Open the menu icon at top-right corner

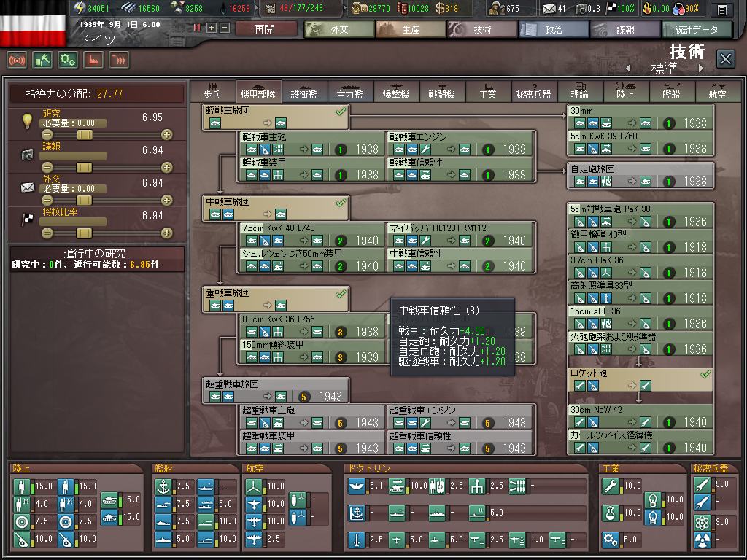click(722, 9)
